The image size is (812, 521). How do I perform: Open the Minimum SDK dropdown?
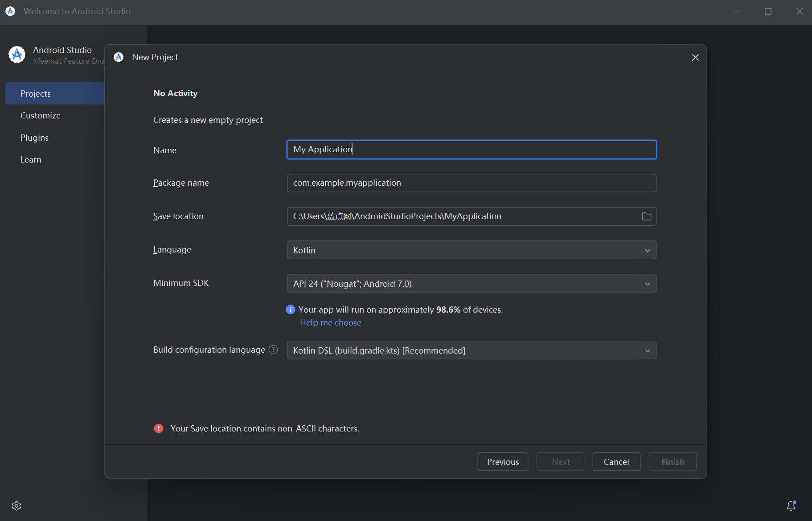pos(472,284)
